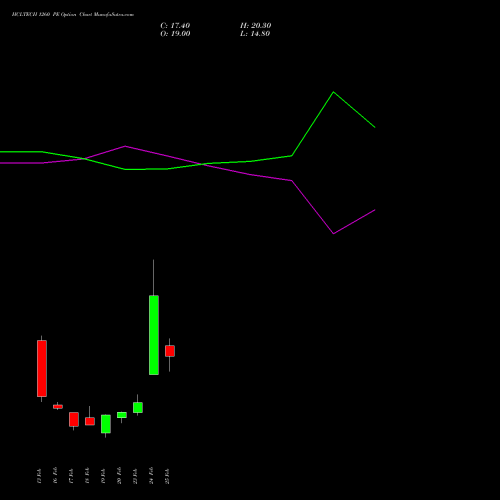Click the peak of the green indicator line
Screen dimensions: 500x500
point(333,92)
